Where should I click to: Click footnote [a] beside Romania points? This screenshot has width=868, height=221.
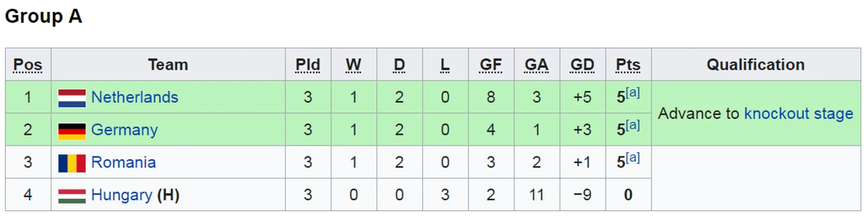point(633,158)
